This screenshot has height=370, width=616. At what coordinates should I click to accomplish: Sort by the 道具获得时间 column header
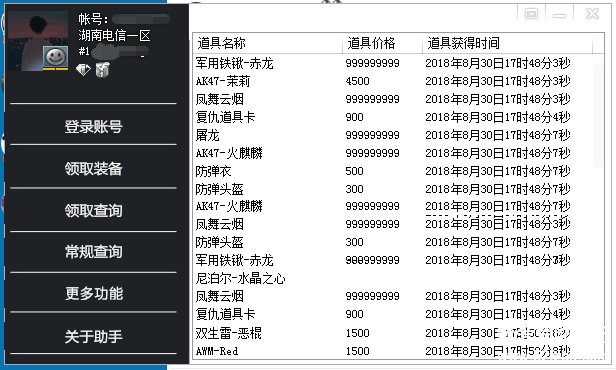tap(507, 43)
